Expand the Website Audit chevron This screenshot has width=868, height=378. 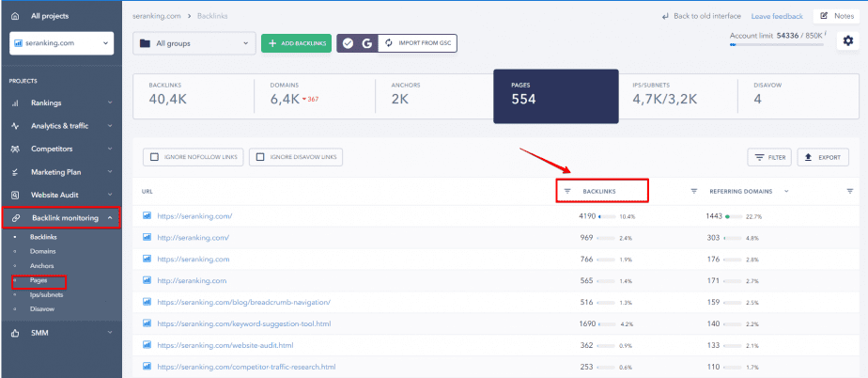point(110,195)
